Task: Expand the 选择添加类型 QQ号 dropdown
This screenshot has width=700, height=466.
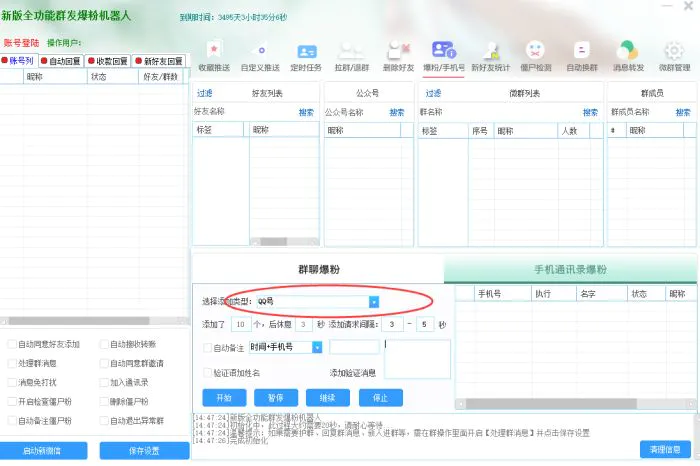Action: (374, 302)
